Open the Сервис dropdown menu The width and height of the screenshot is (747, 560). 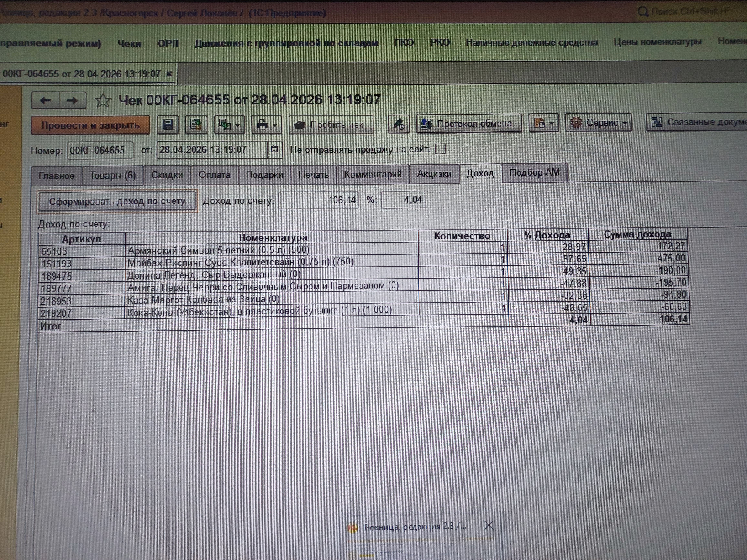598,123
